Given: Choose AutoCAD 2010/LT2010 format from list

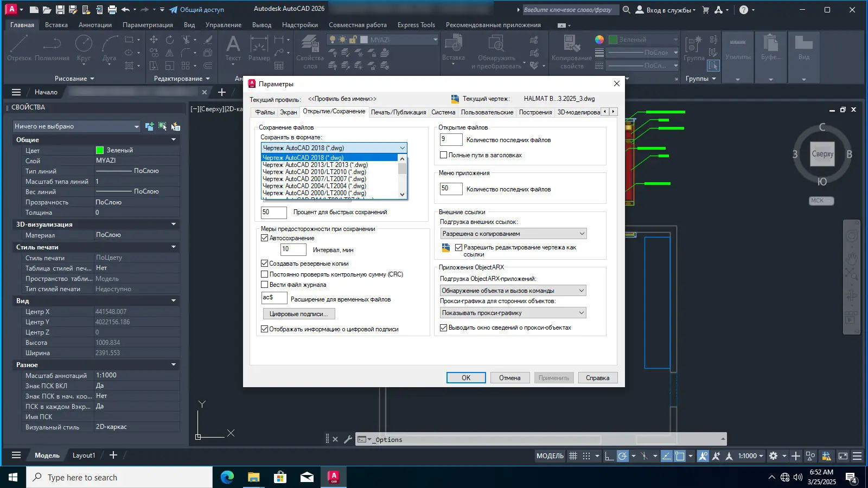Looking at the screenshot, I should pos(314,172).
